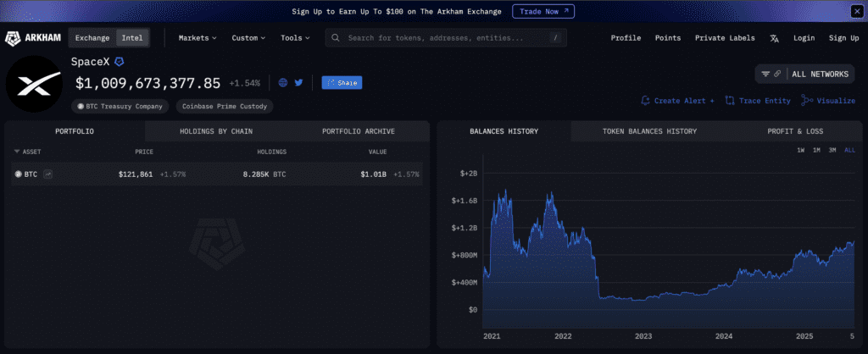Screen dimensions: 868x354
Task: Open the SpaceX Twitter icon
Action: pyautogui.click(x=299, y=83)
